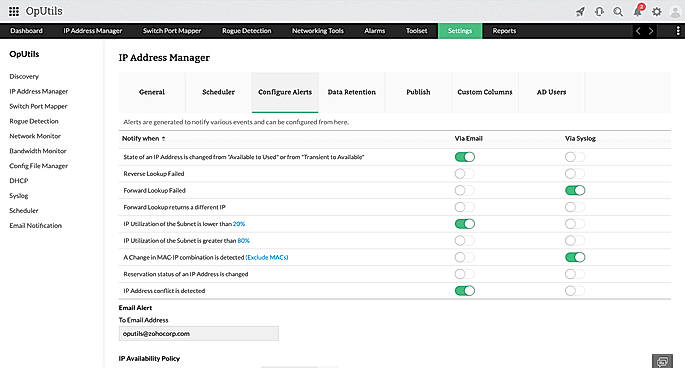Disable syslog alert for MAC-IP combination change
The width and height of the screenshot is (685, 368).
574,257
